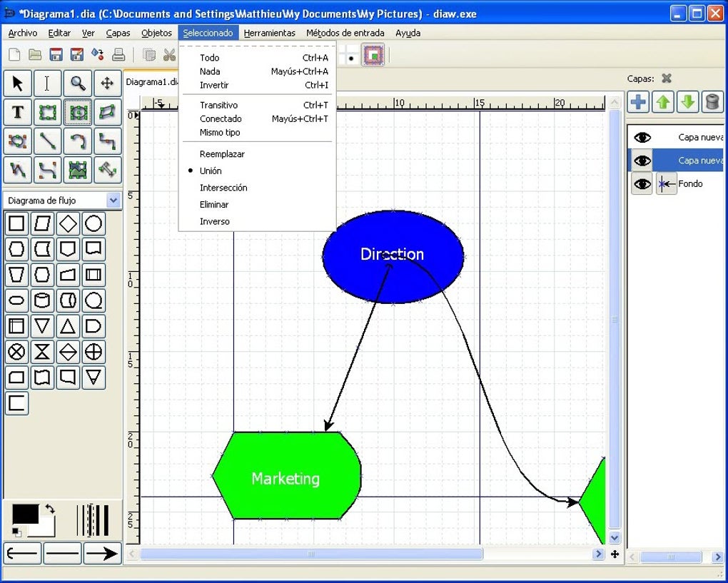Select the Cylinder flowchart shape

[x=41, y=300]
